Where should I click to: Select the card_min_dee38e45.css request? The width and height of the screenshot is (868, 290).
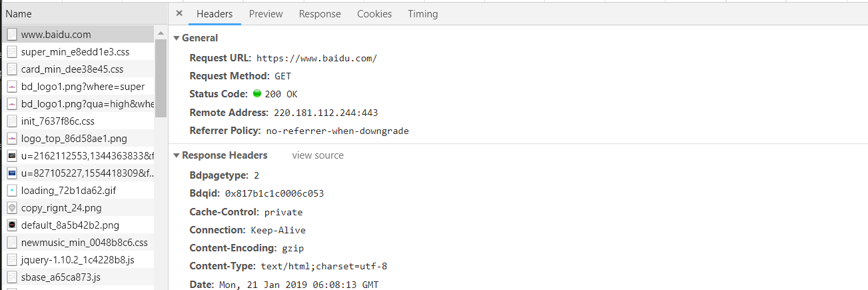[x=72, y=69]
